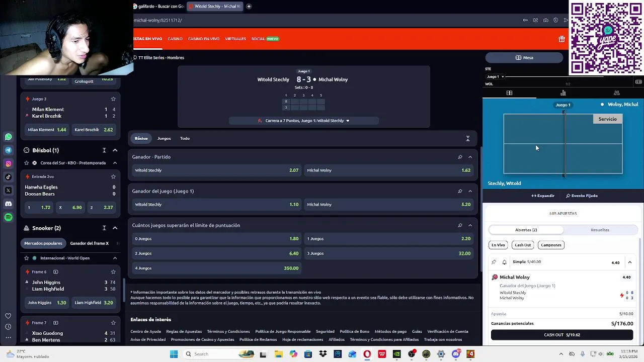Collapse the Corea del Sur KBO league
This screenshot has height=362, width=644.
pos(115,163)
